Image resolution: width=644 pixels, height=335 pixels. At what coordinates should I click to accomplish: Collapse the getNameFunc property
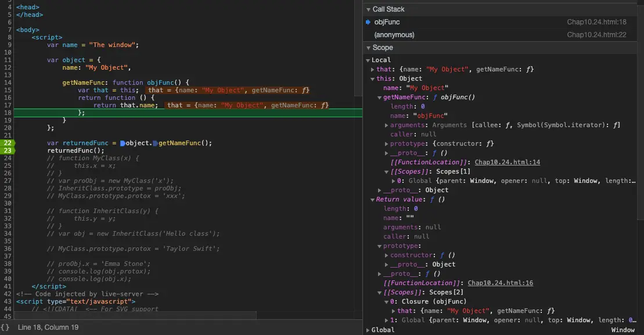coord(380,98)
